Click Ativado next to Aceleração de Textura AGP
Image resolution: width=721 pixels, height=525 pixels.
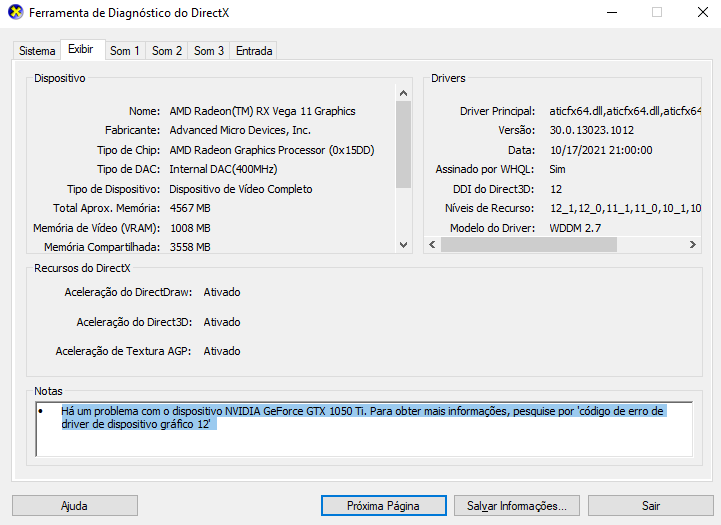(222, 351)
